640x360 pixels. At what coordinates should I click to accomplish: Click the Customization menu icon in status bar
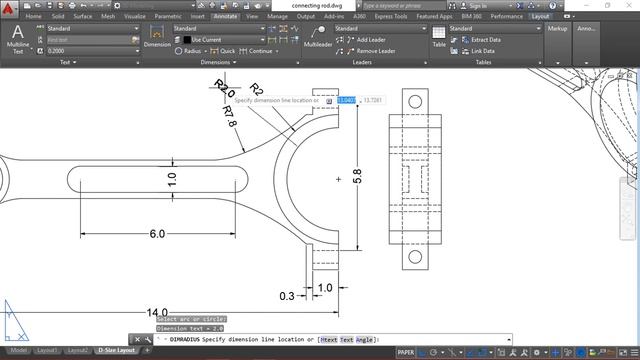point(634,352)
